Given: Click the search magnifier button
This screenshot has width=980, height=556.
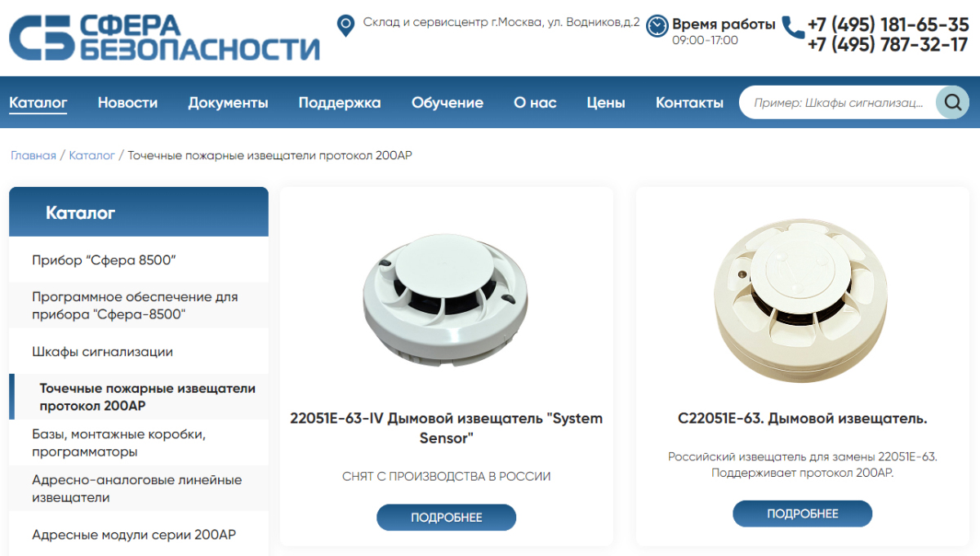Looking at the screenshot, I should coord(952,102).
